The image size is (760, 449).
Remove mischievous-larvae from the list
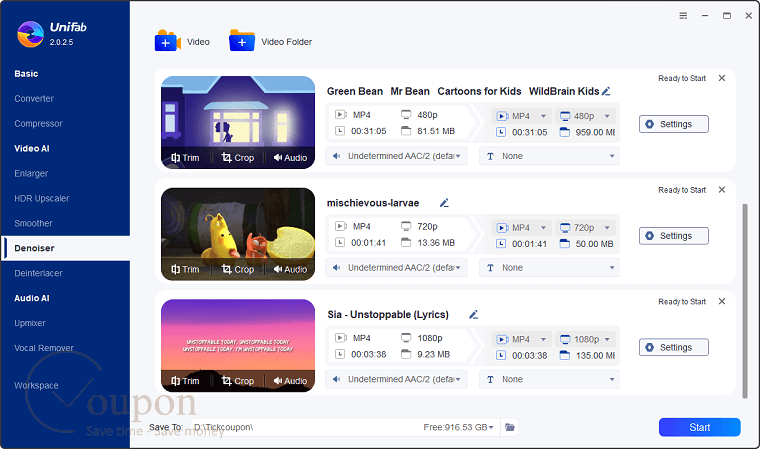722,190
